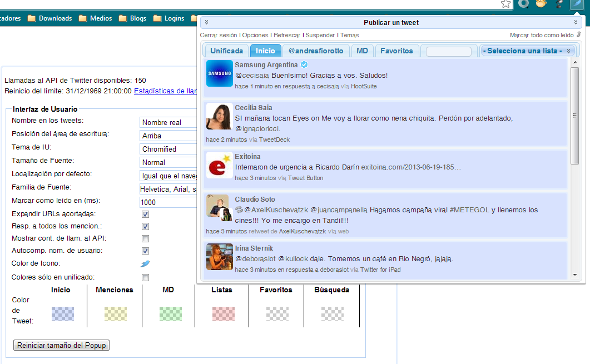This screenshot has height=364, width=590.
Task: Open the Favoritos tab
Action: [396, 51]
